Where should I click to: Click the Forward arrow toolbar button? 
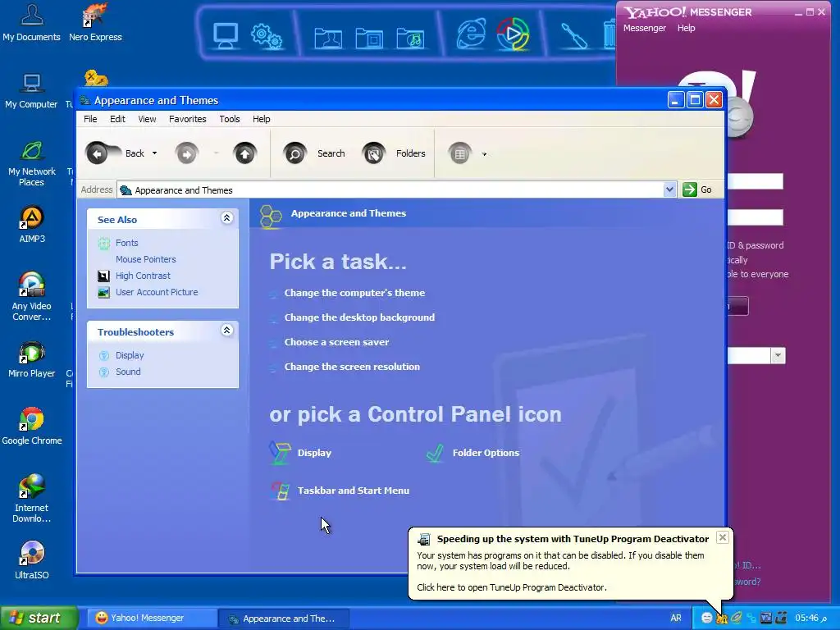click(x=186, y=154)
